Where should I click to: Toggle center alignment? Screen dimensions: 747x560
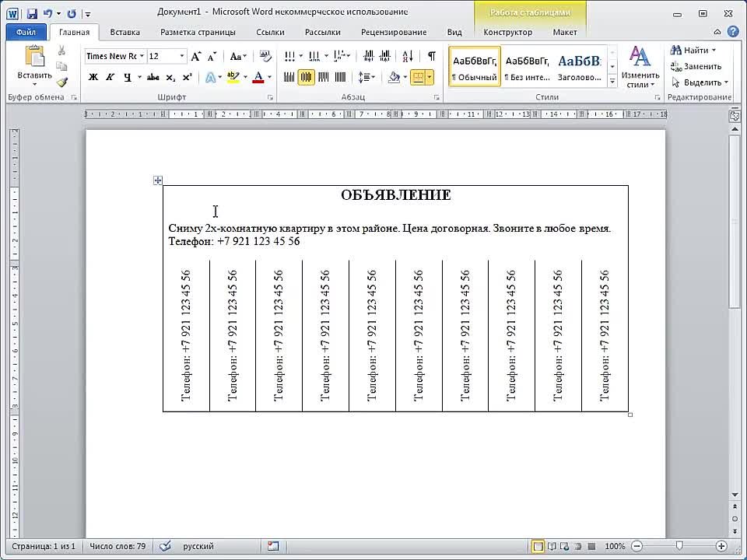coord(307,77)
